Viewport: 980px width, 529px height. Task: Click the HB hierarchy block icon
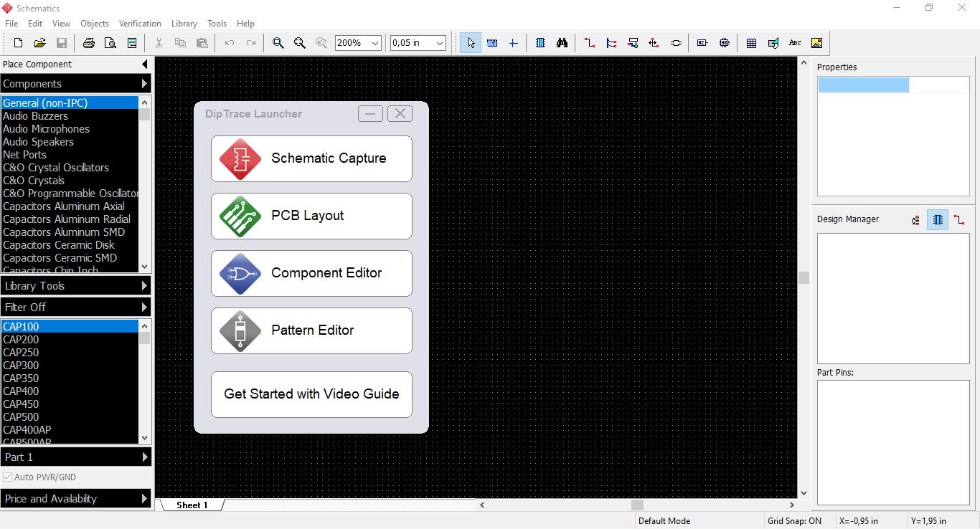(x=725, y=43)
